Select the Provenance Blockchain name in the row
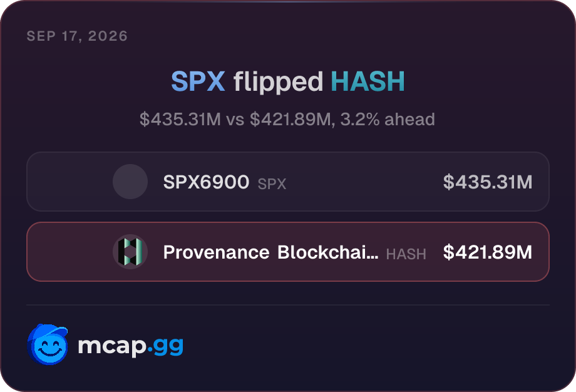 [x=270, y=252]
